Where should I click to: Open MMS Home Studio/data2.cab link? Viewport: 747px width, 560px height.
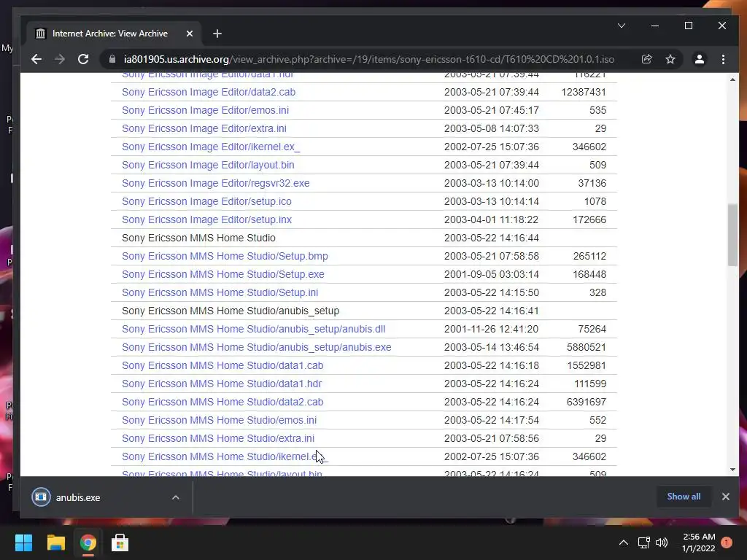(x=222, y=402)
